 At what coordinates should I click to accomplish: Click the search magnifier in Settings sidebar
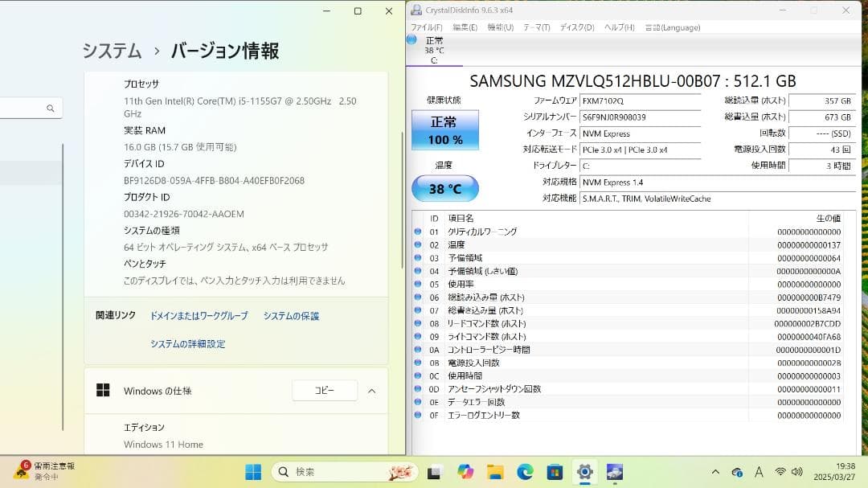pyautogui.click(x=50, y=109)
